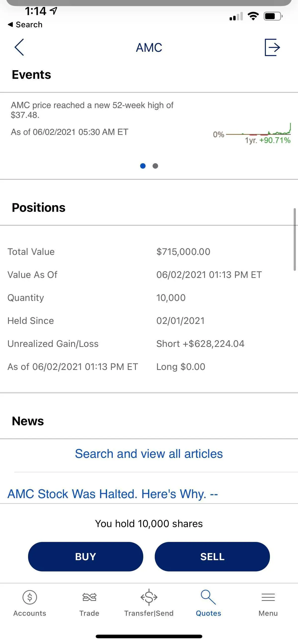Tap the 1yr. +90.71% mini chart
The height and width of the screenshot is (644, 298).
pyautogui.click(x=258, y=134)
